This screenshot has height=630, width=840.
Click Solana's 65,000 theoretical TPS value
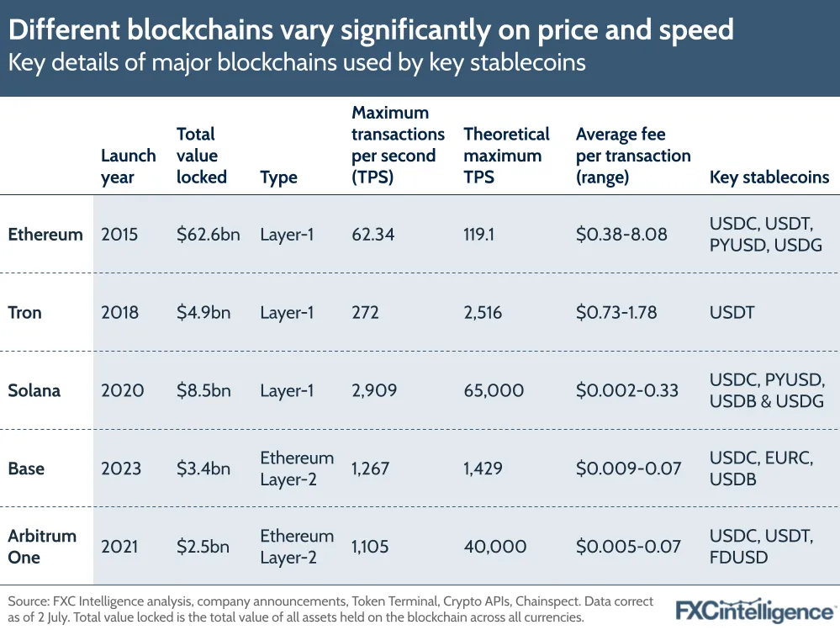tap(494, 390)
